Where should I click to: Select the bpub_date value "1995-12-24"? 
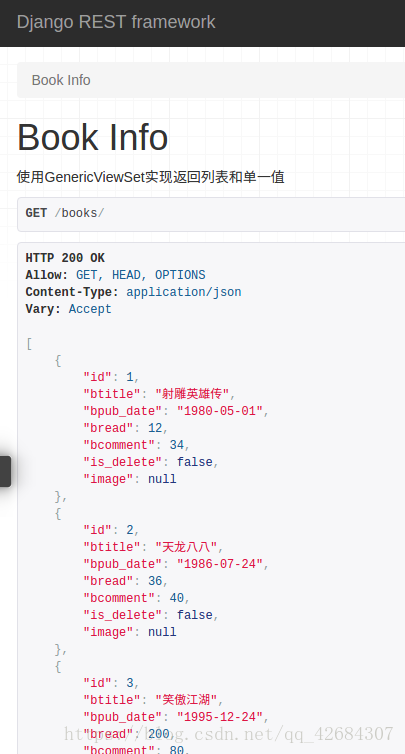point(220,717)
